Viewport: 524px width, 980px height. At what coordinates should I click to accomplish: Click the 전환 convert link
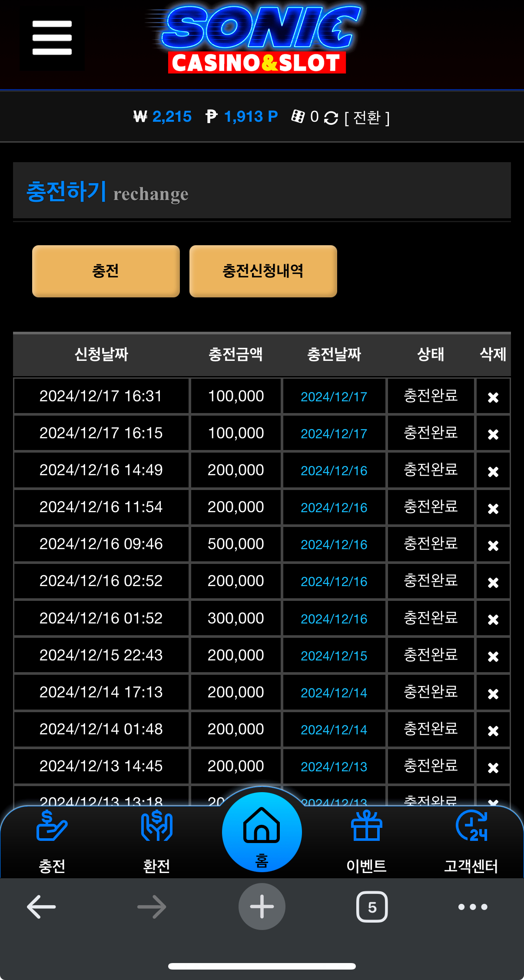coord(367,117)
